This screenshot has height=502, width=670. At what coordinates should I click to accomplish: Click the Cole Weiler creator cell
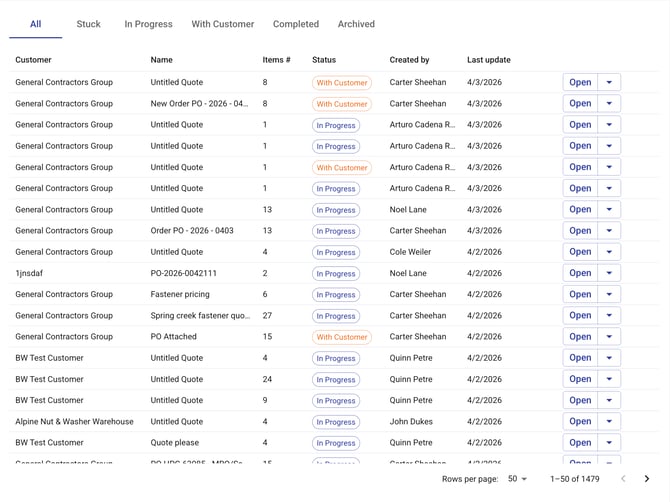point(410,252)
